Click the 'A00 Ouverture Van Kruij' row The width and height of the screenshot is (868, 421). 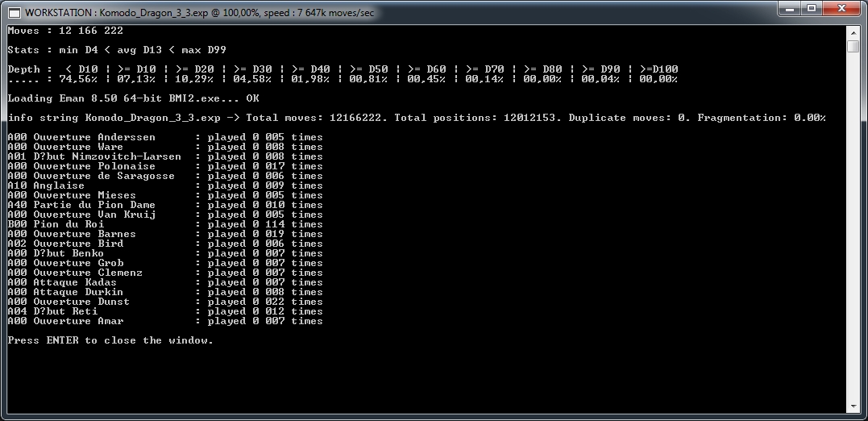tap(165, 215)
